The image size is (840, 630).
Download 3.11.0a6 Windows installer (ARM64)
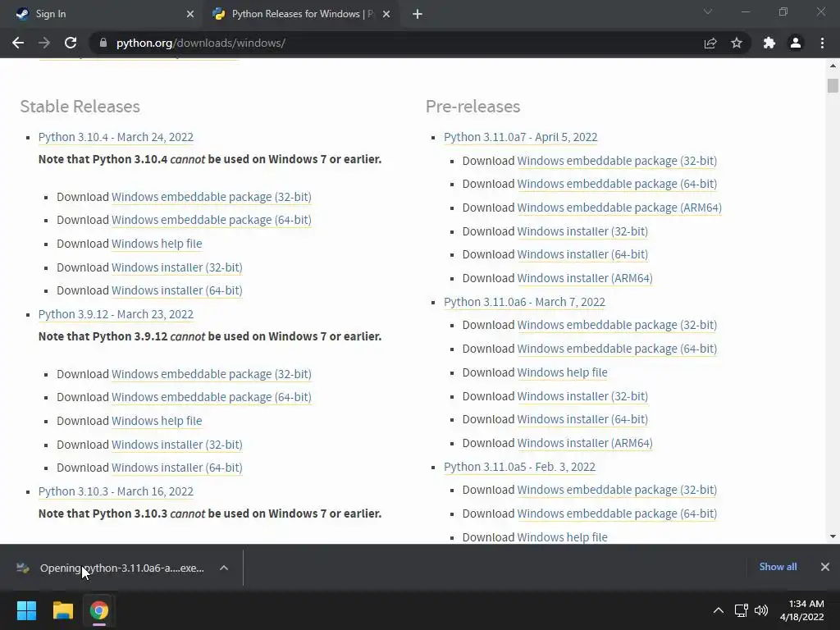pyautogui.click(x=584, y=443)
